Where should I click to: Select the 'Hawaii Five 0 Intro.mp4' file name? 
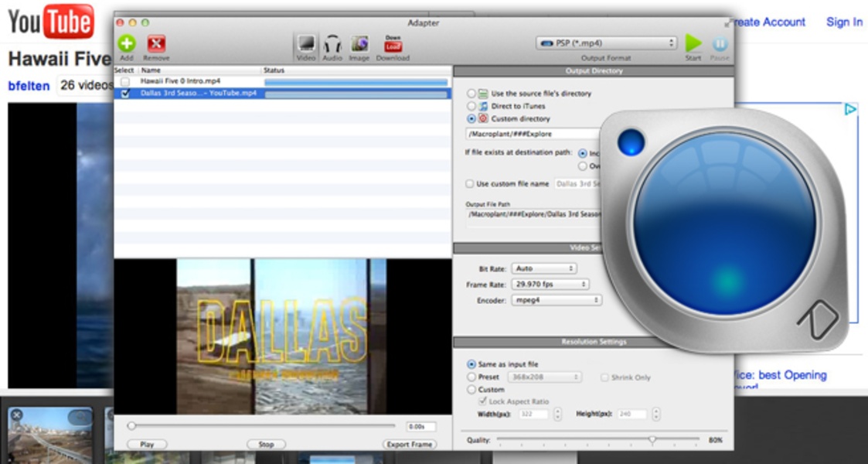click(180, 81)
